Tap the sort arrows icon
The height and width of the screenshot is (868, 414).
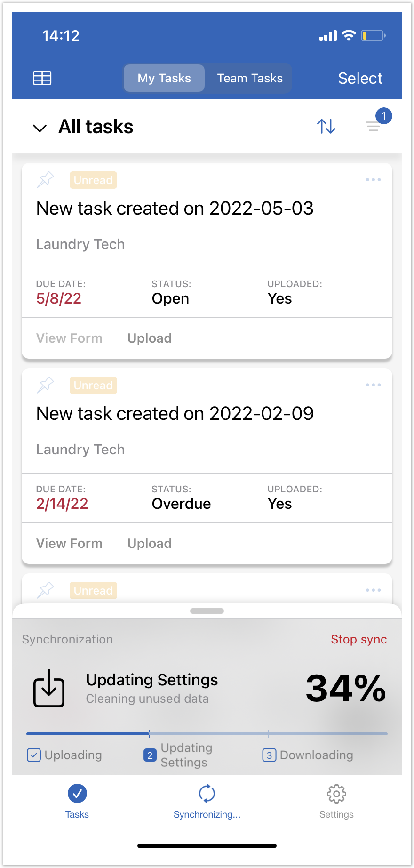(x=326, y=126)
